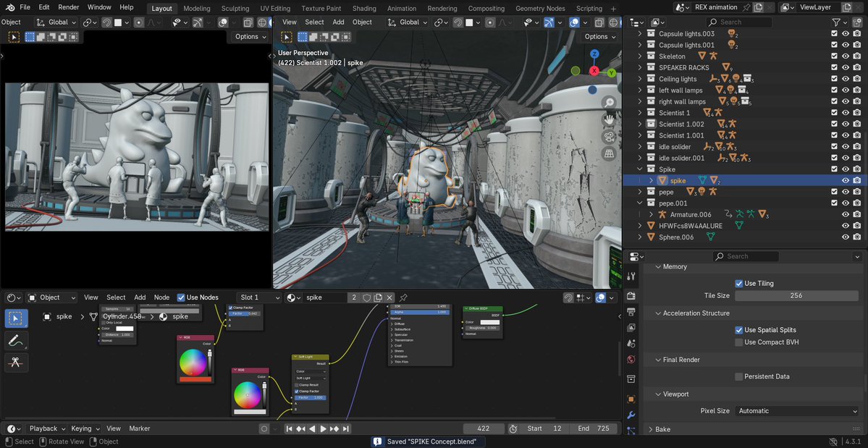Click the Tile Size value field

coord(796,295)
